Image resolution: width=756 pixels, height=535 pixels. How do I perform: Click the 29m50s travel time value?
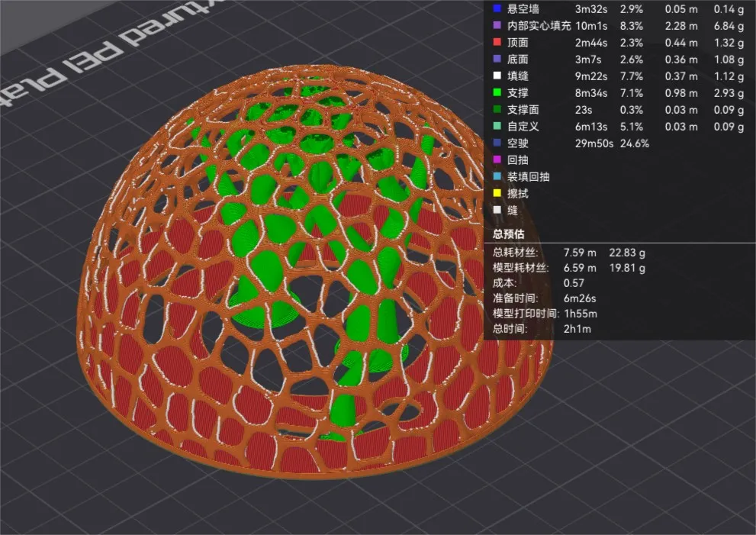pyautogui.click(x=594, y=143)
